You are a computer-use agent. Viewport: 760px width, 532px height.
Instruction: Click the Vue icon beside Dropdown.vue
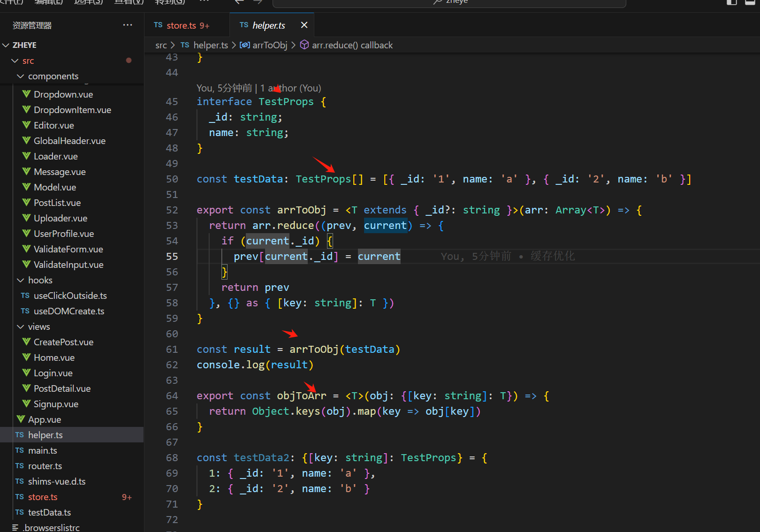click(x=27, y=94)
